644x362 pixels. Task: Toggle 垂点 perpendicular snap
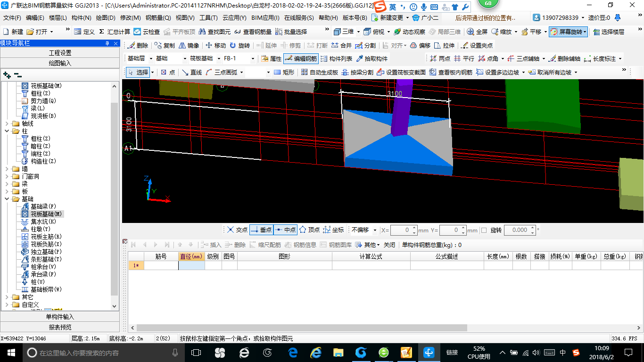pos(262,230)
